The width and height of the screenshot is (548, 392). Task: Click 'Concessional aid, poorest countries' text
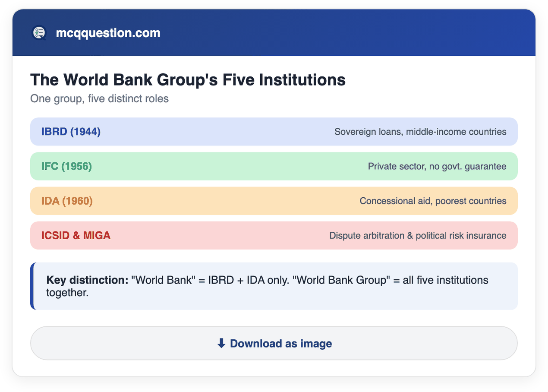coord(433,201)
